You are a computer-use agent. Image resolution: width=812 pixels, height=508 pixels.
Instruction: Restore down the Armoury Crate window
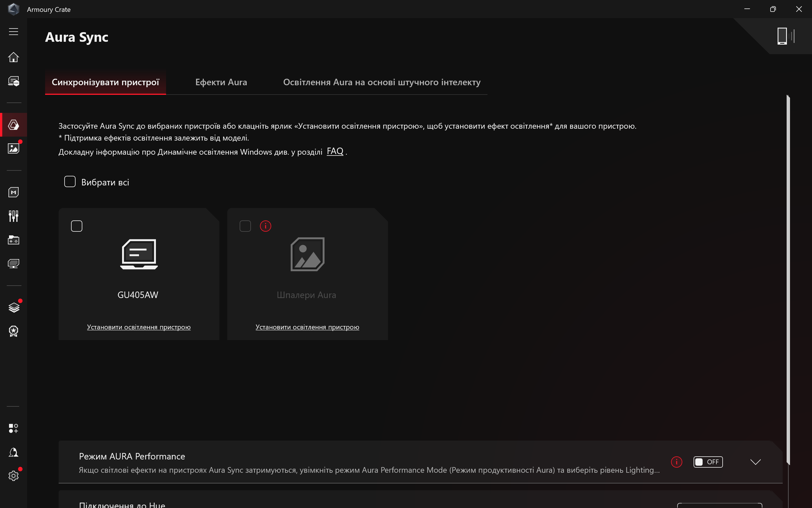pos(773,9)
